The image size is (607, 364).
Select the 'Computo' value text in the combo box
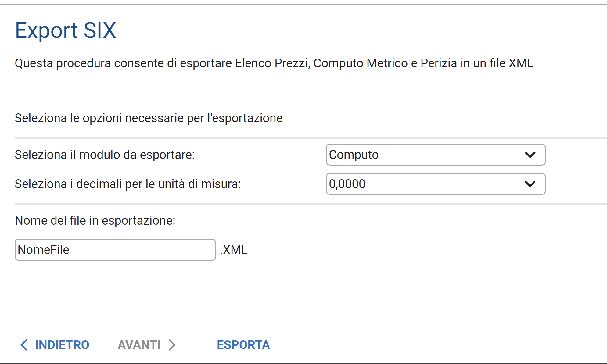[354, 155]
